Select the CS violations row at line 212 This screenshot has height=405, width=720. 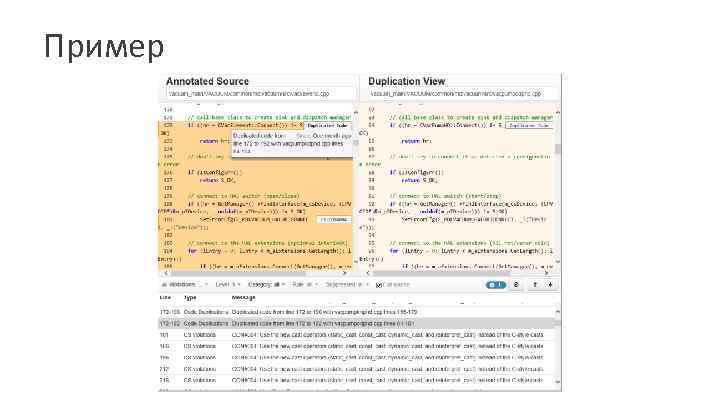point(358,369)
